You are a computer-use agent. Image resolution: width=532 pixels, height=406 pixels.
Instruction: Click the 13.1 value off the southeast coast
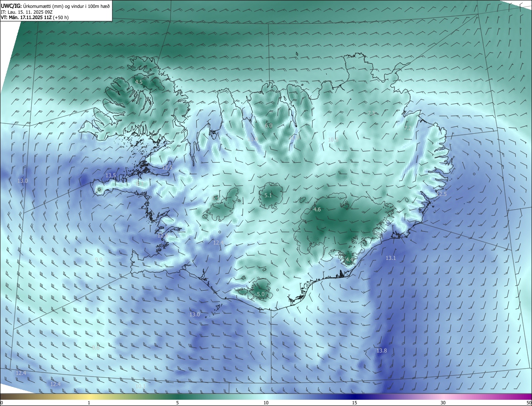coord(391,258)
